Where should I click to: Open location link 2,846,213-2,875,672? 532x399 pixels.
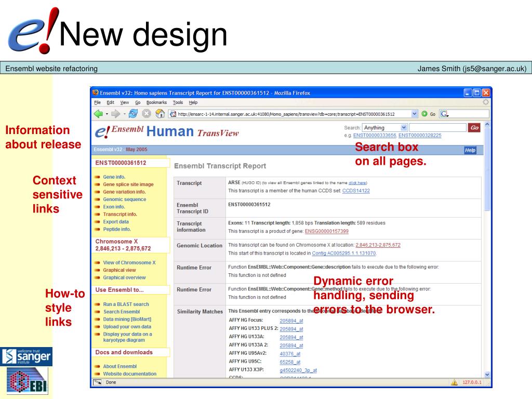pyautogui.click(x=378, y=245)
